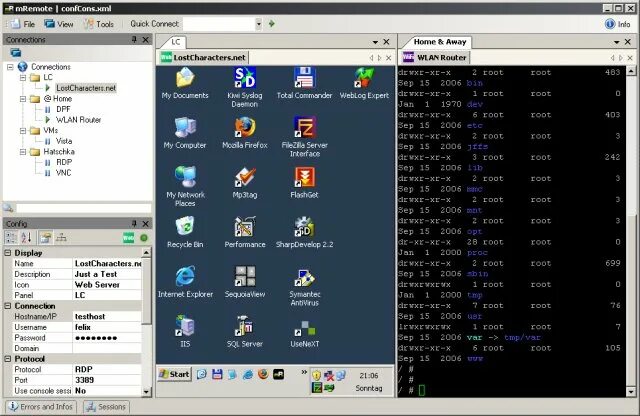Launch Total Commander shortcut

304,83
